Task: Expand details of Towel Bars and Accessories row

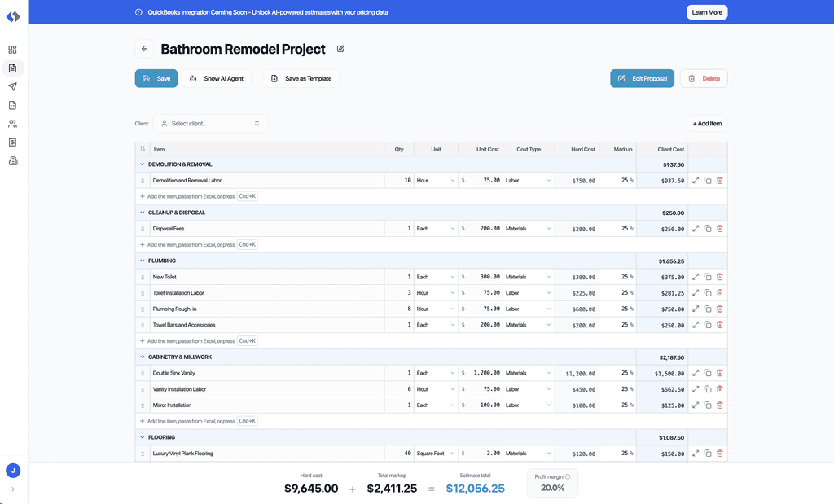Action: coord(696,325)
